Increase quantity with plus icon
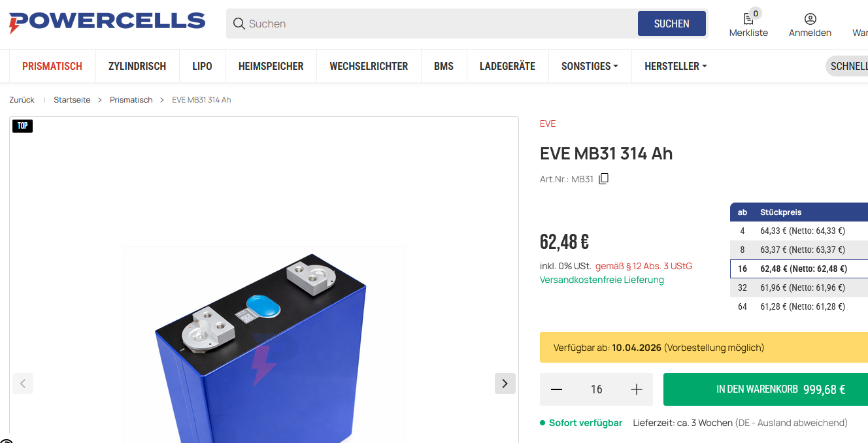The height and width of the screenshot is (443, 868). [637, 389]
